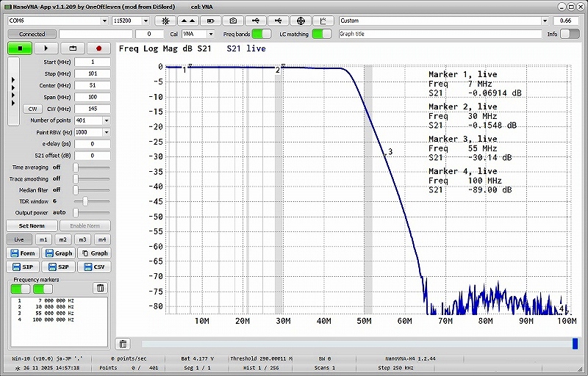Viewport: 588px width, 376px height.
Task: Click the single sweep play button
Action: click(46, 48)
